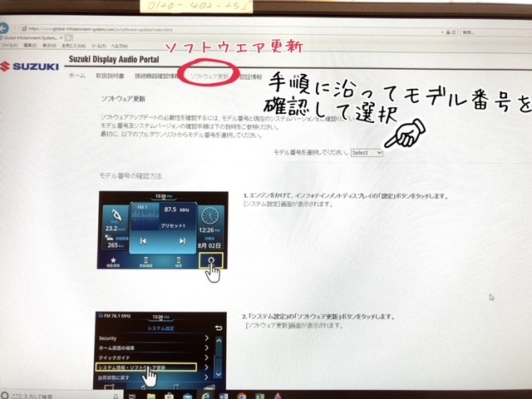532x399 pixels.
Task: Open the お気に入り(A) menu
Action: (x=73, y=46)
